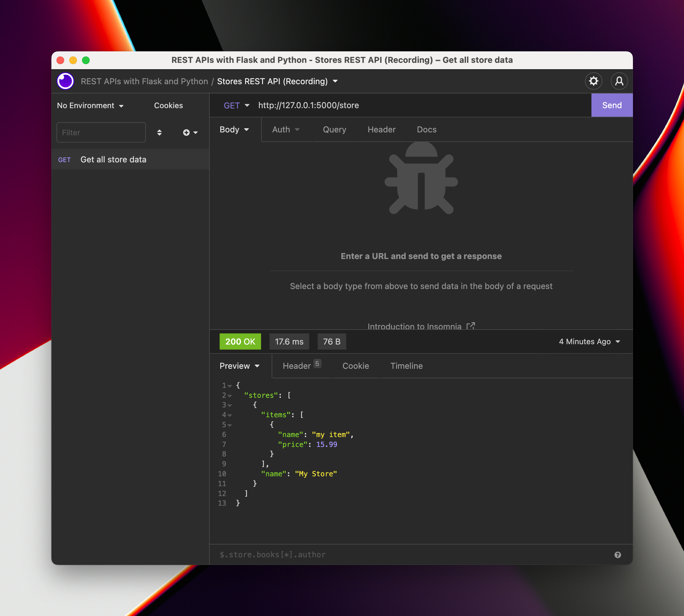The height and width of the screenshot is (616, 684).
Task: Collapse JSON line 1 fold arrow
Action: pyautogui.click(x=229, y=386)
